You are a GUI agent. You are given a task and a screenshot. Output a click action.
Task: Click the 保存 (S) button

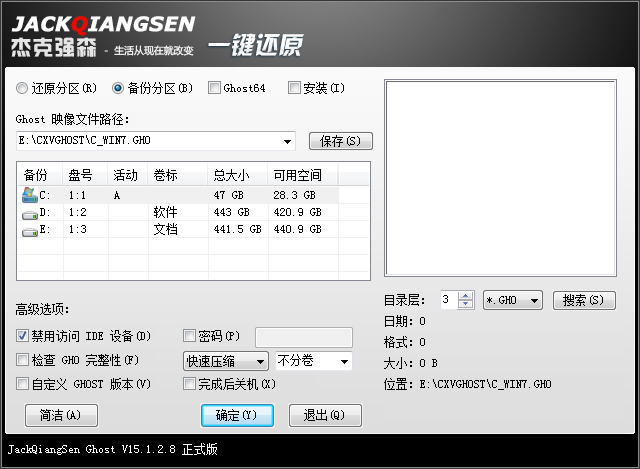coord(341,141)
